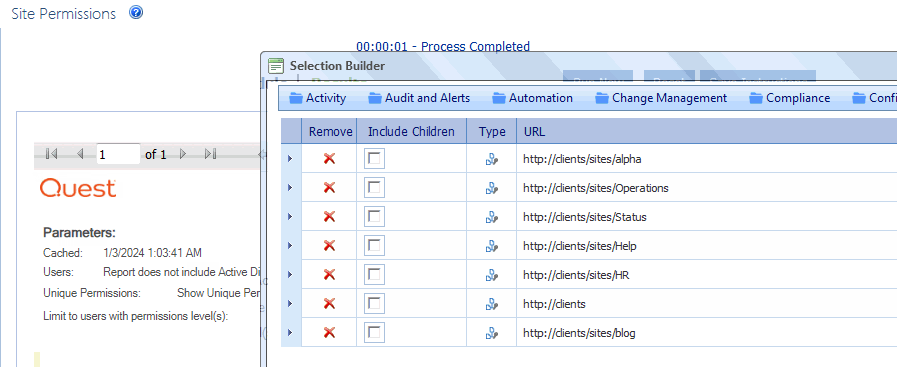Open the Compliance menu
This screenshot has width=897, height=367.
point(790,98)
